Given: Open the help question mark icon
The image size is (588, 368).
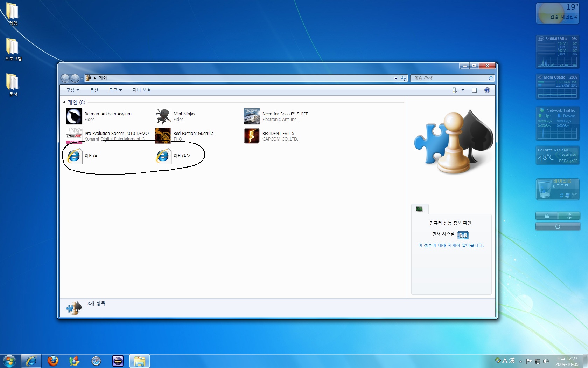Looking at the screenshot, I should 487,90.
